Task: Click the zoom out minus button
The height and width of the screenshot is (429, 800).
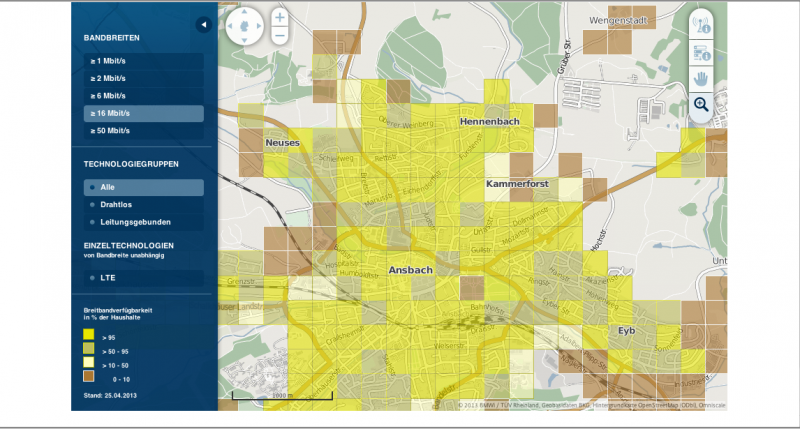Action: click(280, 36)
